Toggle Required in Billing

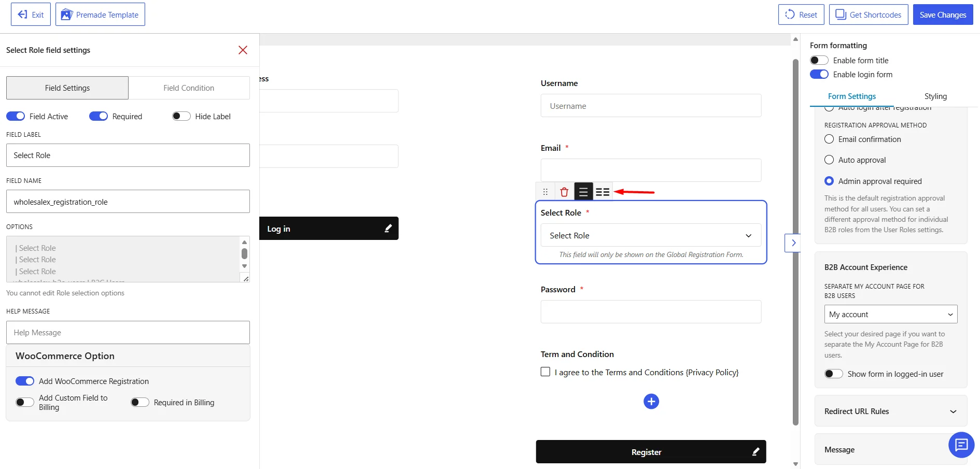pyautogui.click(x=140, y=402)
